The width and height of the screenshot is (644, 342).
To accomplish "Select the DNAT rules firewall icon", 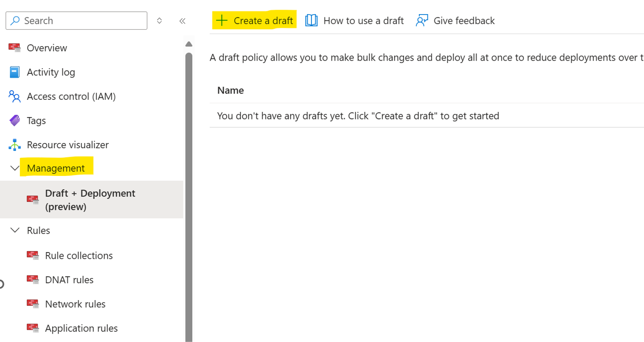I will click(33, 279).
